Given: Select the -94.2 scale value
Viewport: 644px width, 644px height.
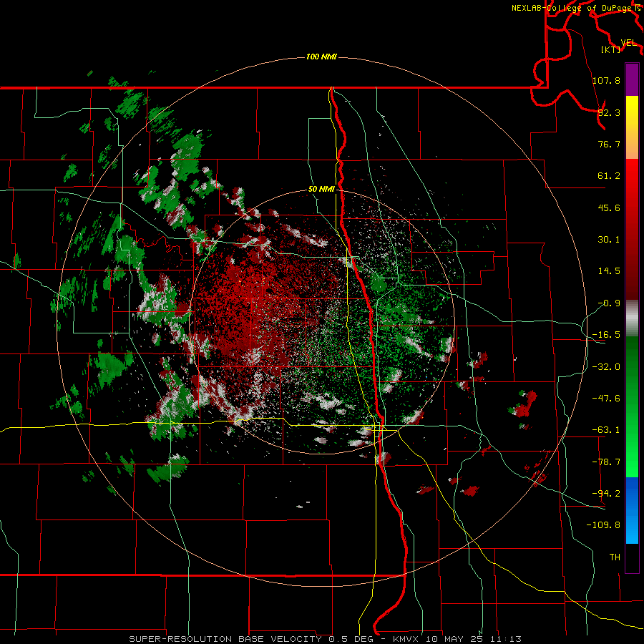Looking at the screenshot, I should pyautogui.click(x=606, y=493).
